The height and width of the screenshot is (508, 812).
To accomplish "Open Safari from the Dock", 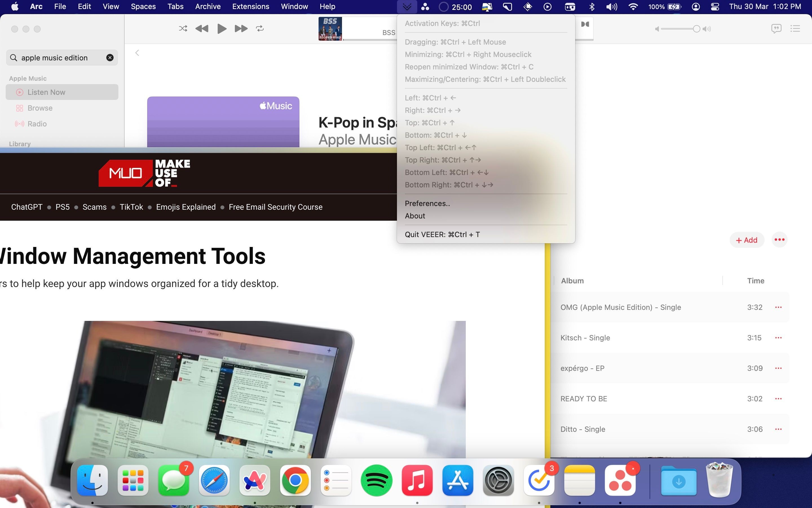I will tap(214, 480).
